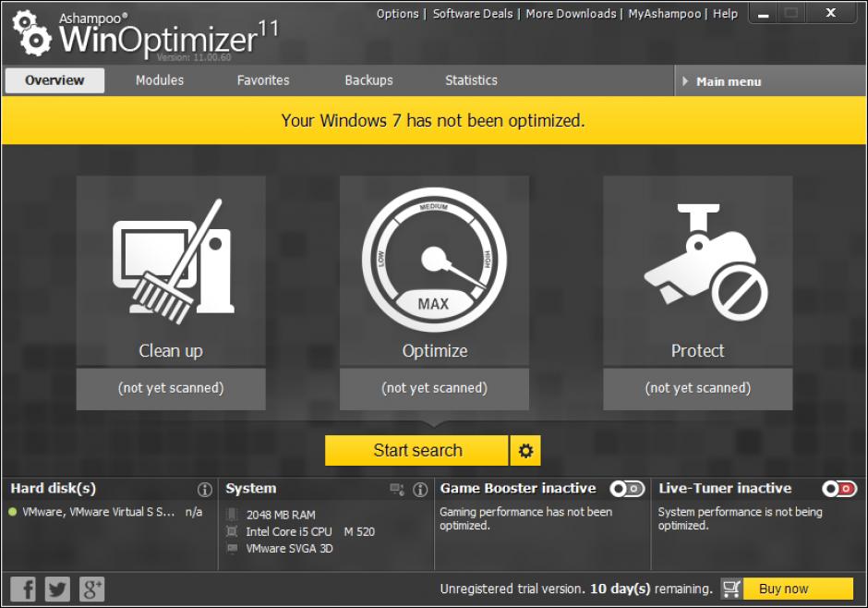Open Ashampoo Twitter page icon
The height and width of the screenshot is (608, 868).
tap(57, 589)
